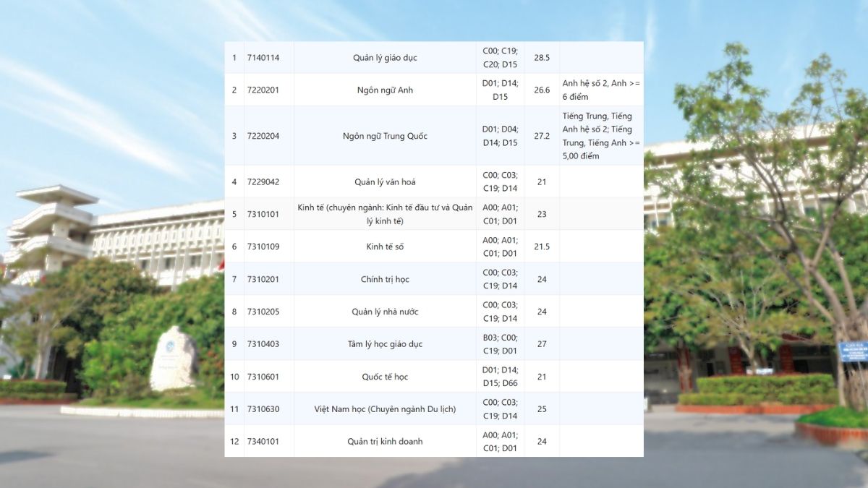The image size is (868, 488).
Task: Click score 21.5
Action: [x=542, y=247]
